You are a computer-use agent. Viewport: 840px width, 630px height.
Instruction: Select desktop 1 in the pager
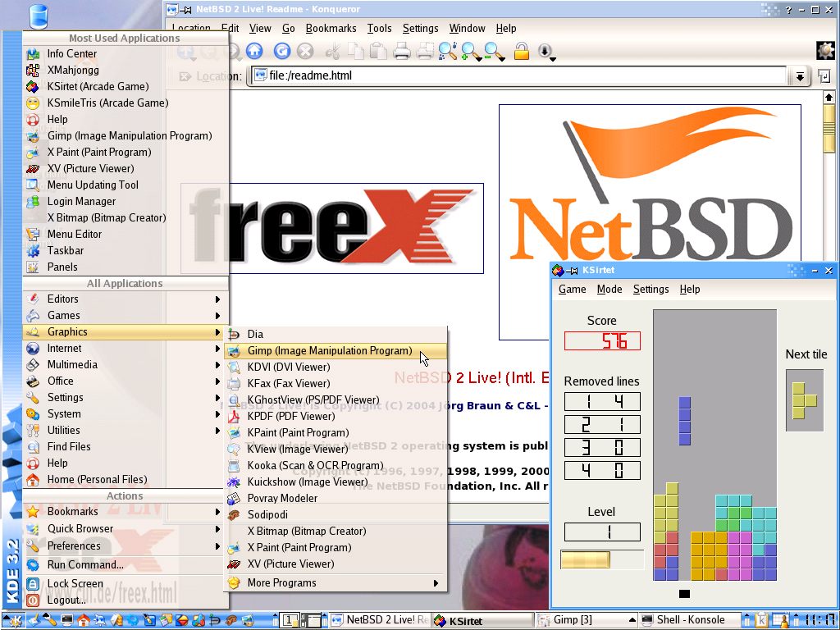click(288, 620)
